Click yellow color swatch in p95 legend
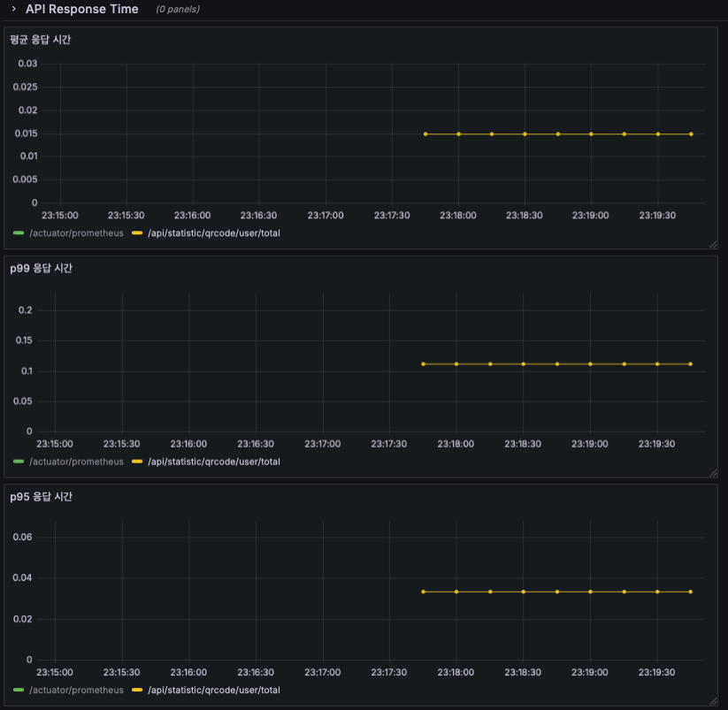The image size is (728, 710). tap(137, 690)
